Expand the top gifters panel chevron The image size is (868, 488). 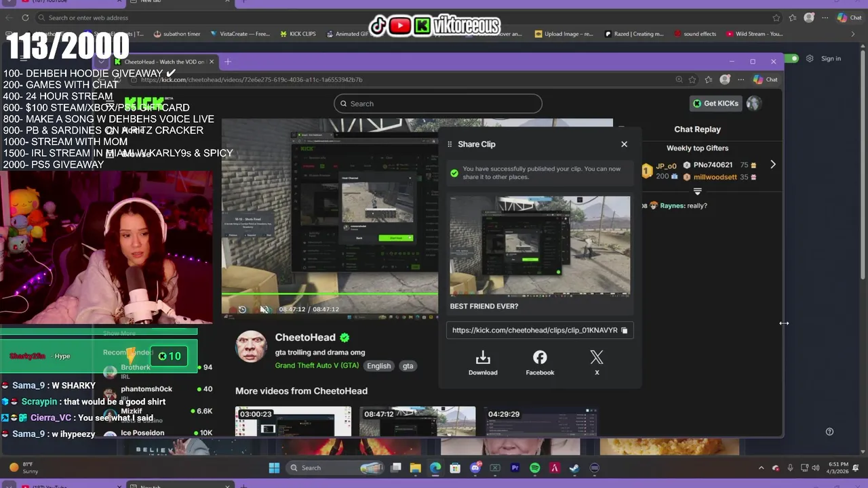click(x=697, y=192)
